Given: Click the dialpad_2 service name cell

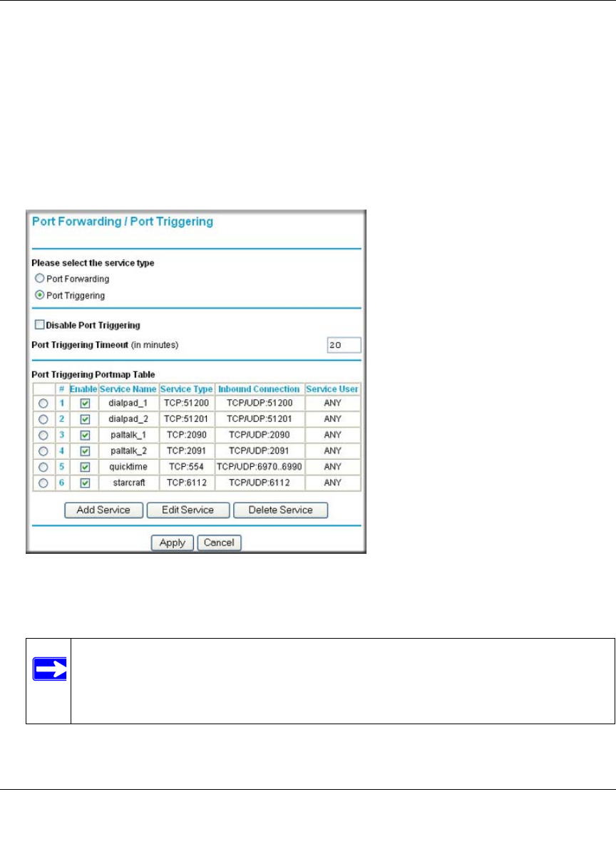Looking at the screenshot, I should tap(128, 418).
